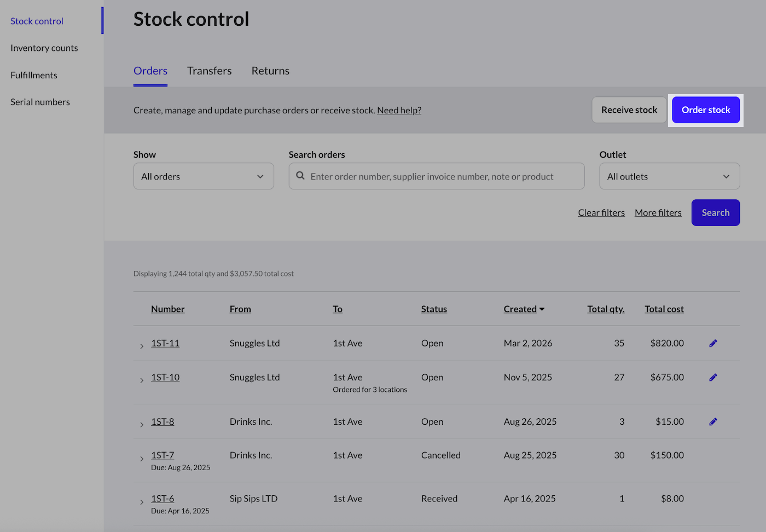Click the Clear filters link

[601, 213]
